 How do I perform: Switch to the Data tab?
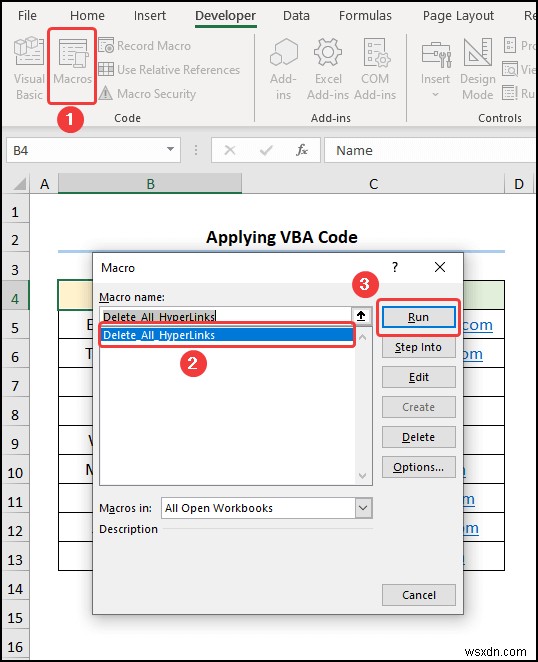click(x=296, y=16)
